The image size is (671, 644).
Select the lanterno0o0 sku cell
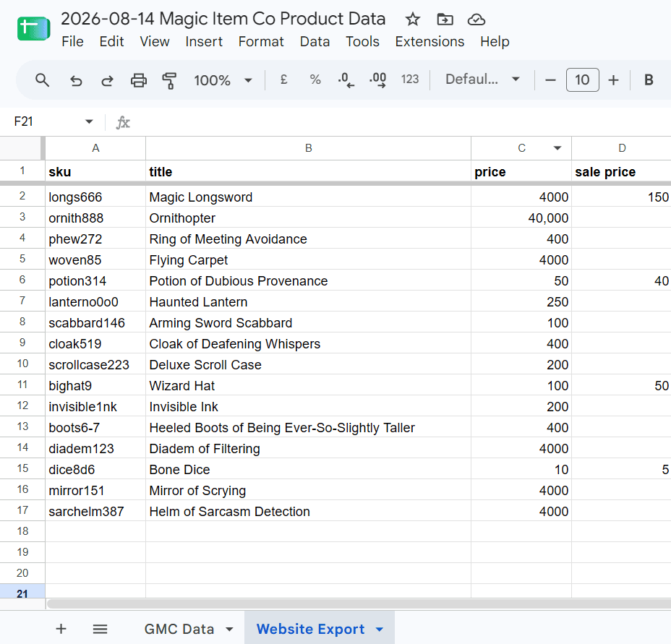click(95, 301)
